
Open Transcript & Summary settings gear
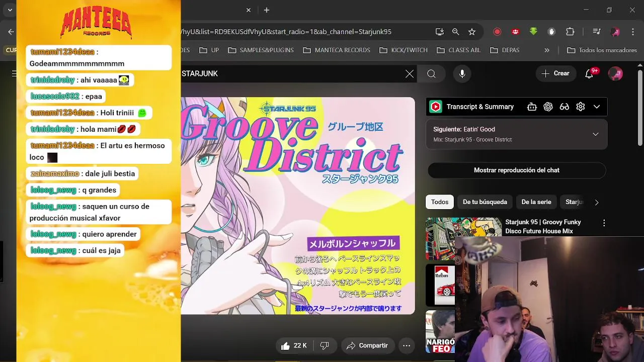(x=581, y=107)
